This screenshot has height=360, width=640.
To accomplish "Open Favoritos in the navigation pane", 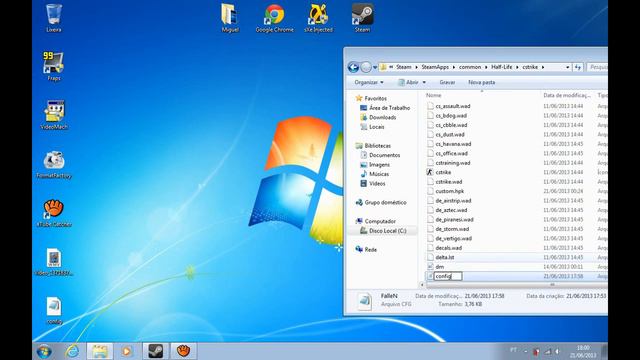I will tap(376, 98).
